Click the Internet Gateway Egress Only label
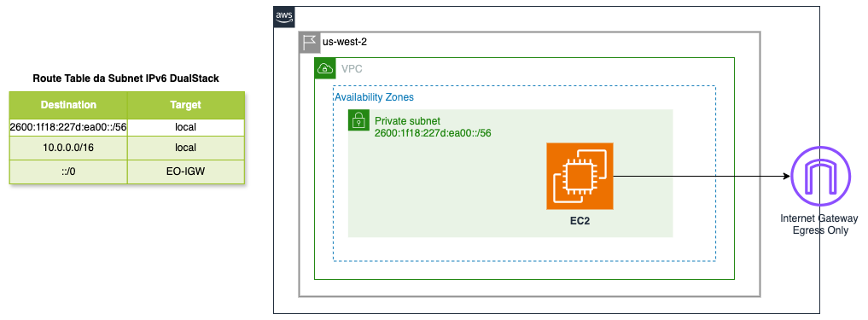868x320 pixels. [818, 224]
